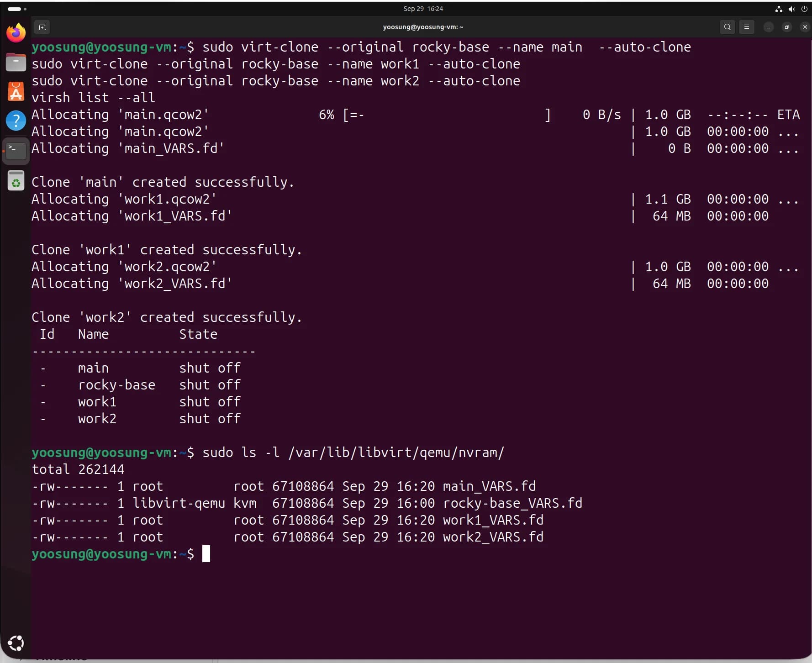
Task: Open the terminal search tool
Action: 727,27
